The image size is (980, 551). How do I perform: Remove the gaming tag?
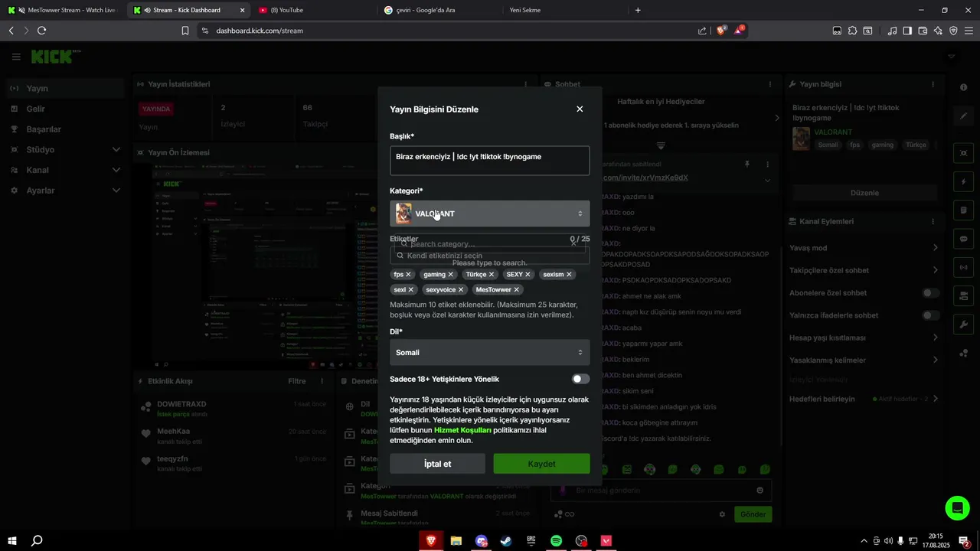pyautogui.click(x=450, y=274)
